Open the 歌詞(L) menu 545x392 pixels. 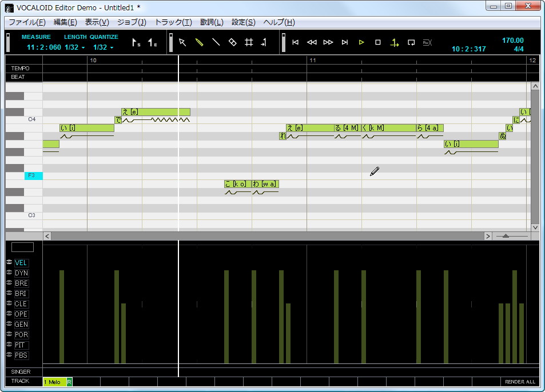coord(212,22)
